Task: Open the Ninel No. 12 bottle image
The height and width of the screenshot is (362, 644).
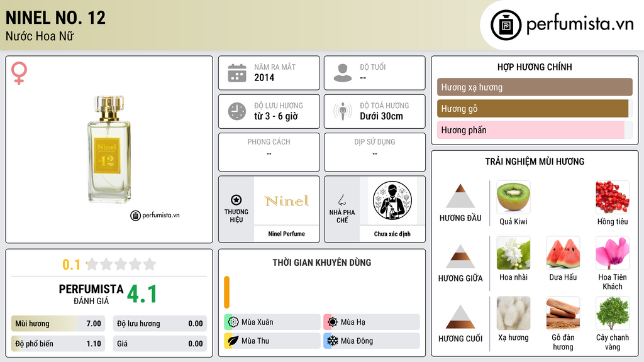Action: pos(109,150)
